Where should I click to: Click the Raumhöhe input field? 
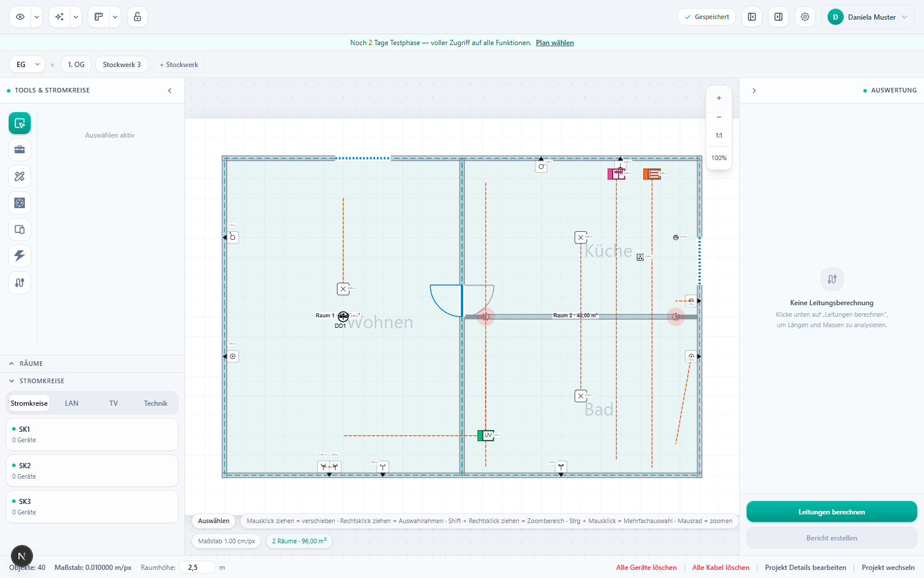pos(197,568)
